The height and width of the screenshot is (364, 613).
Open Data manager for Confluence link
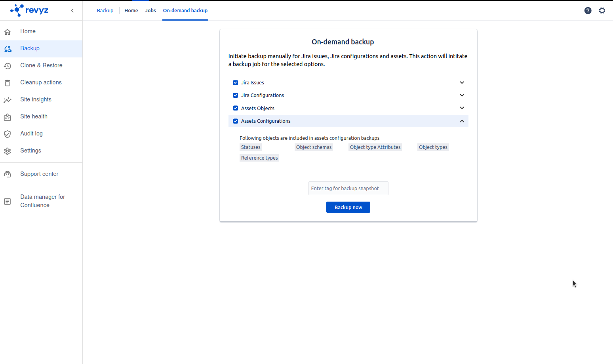pos(42,201)
